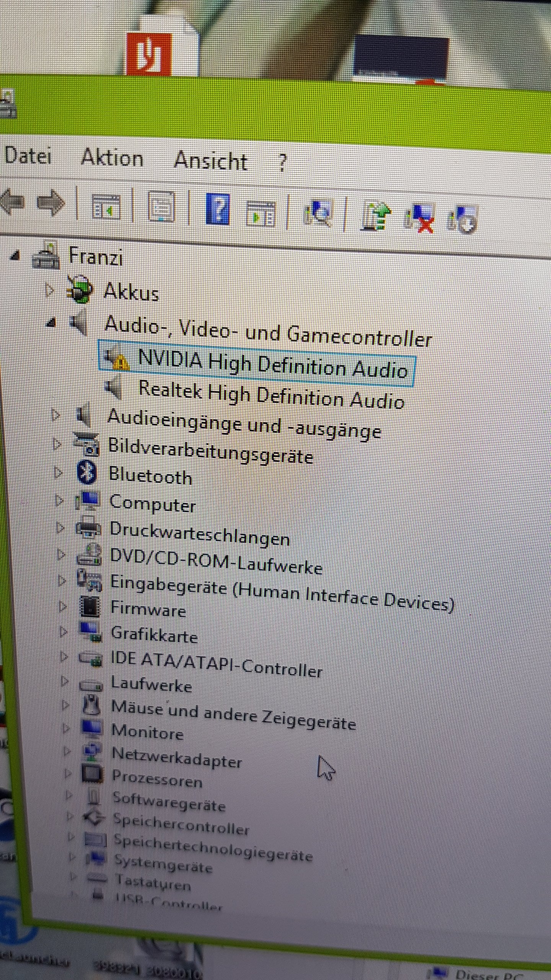551x980 pixels.
Task: Click the Bildverarbeitungsgeräte camera icon
Action: tap(87, 445)
